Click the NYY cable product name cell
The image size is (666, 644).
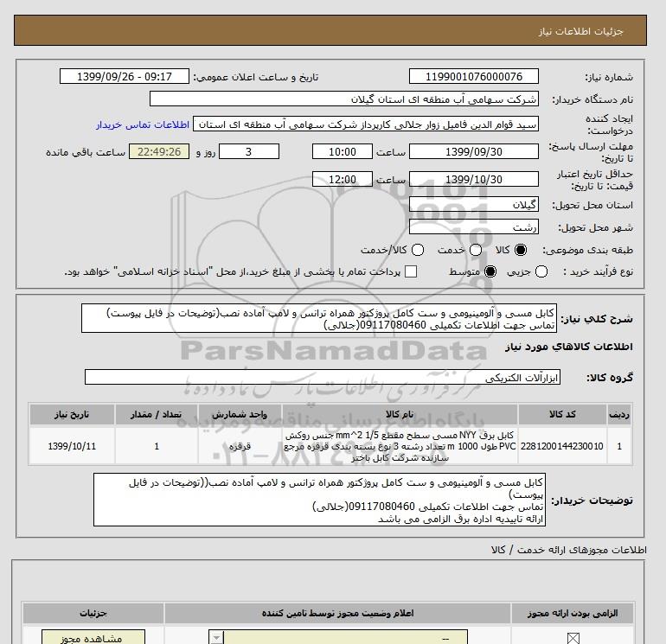(400, 446)
